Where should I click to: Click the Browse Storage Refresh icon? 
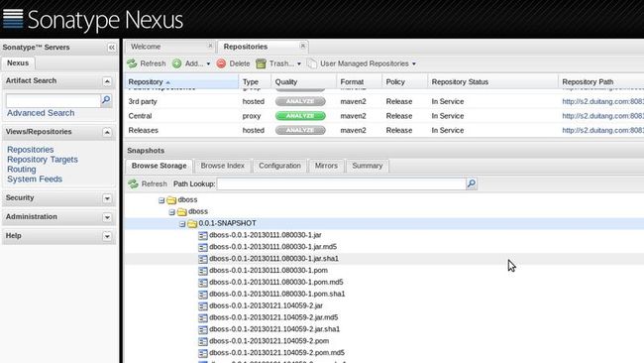click(x=133, y=183)
